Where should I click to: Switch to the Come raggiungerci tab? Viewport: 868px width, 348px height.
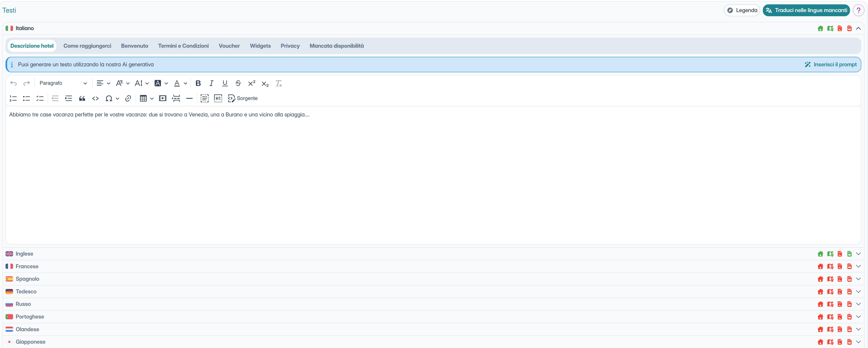click(x=87, y=46)
